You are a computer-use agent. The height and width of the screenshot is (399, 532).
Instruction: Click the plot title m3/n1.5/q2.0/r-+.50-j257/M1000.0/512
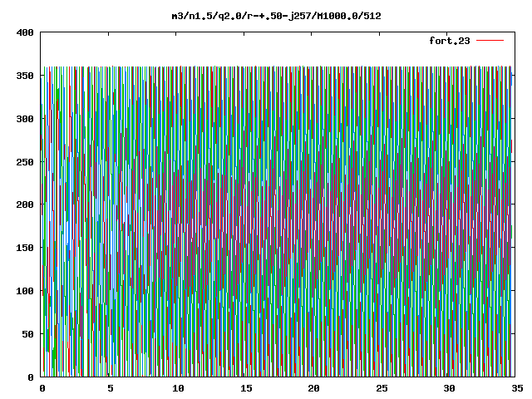[276, 16]
